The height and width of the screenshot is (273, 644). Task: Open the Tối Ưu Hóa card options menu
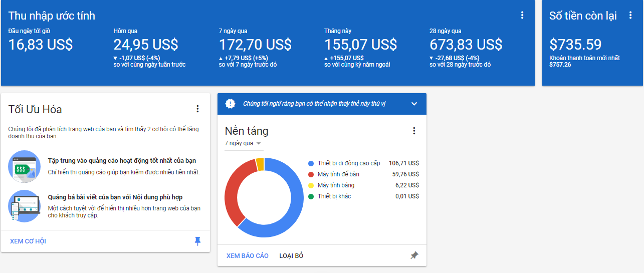click(x=197, y=109)
